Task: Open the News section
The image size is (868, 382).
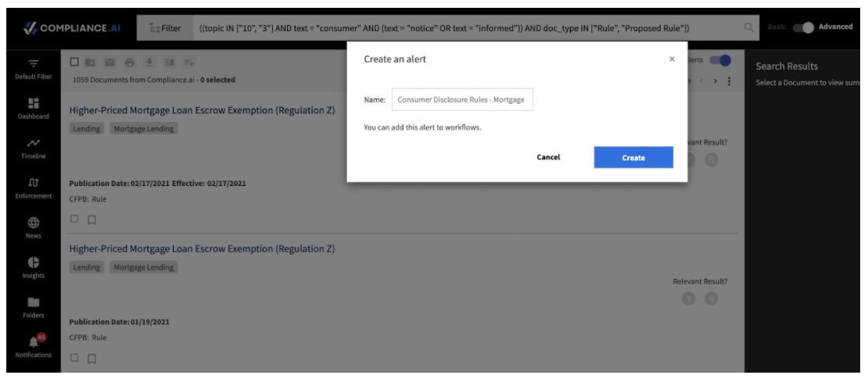Action: pos(33,228)
